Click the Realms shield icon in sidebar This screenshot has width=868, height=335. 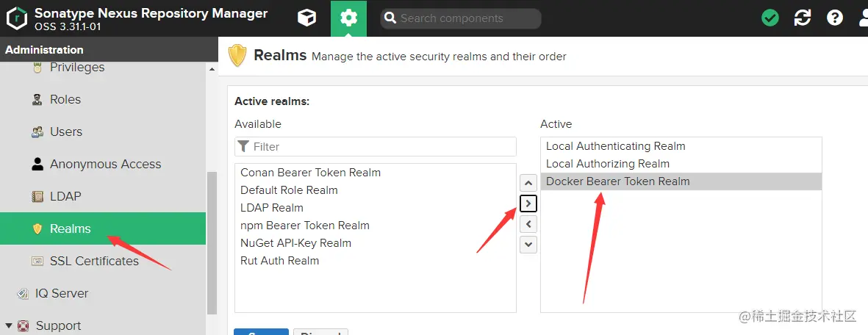point(37,228)
